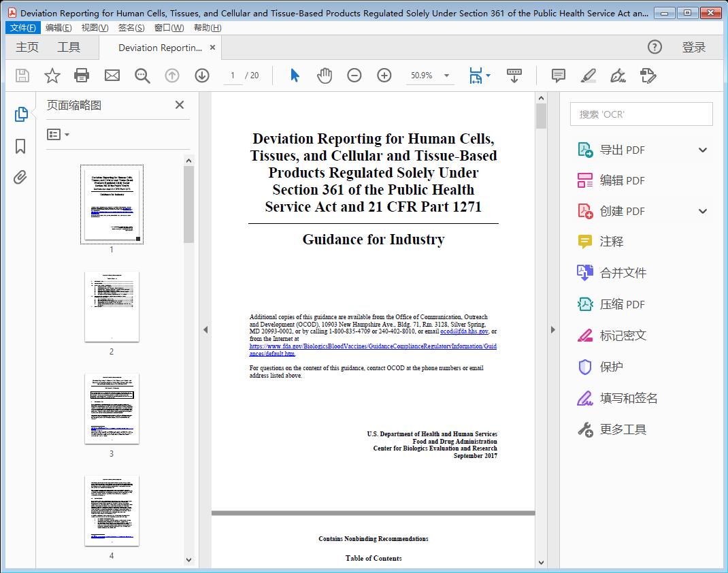Email this PDF
This screenshot has height=573, width=728.
tap(112, 76)
